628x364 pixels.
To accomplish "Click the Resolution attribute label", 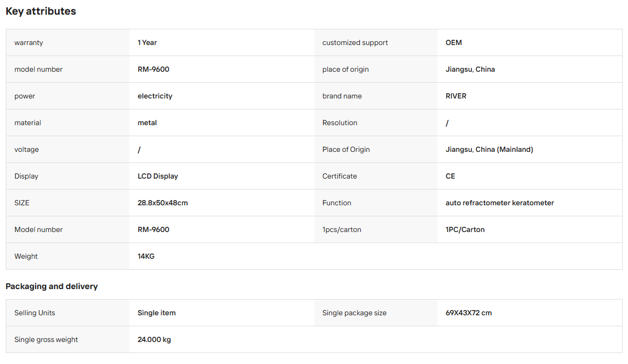I will pos(339,123).
